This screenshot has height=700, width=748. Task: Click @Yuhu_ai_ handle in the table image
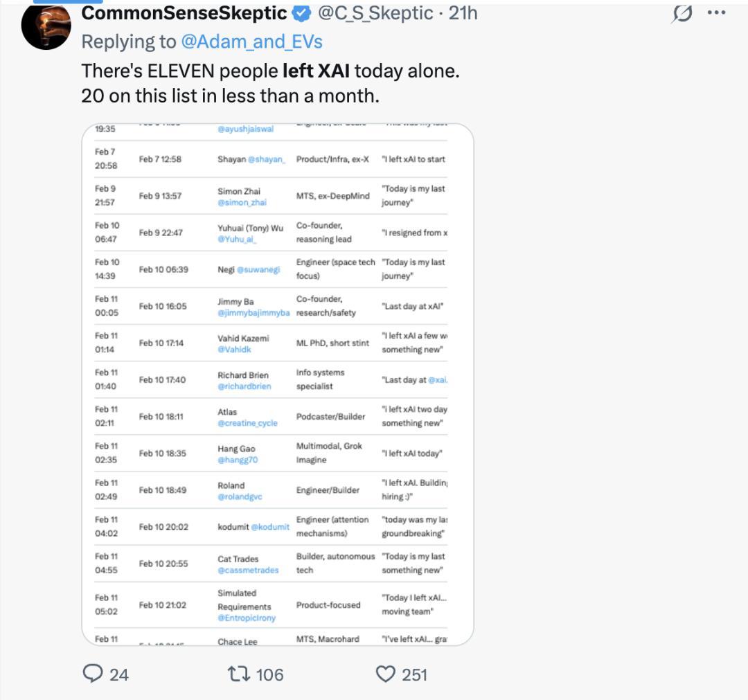coord(237,240)
